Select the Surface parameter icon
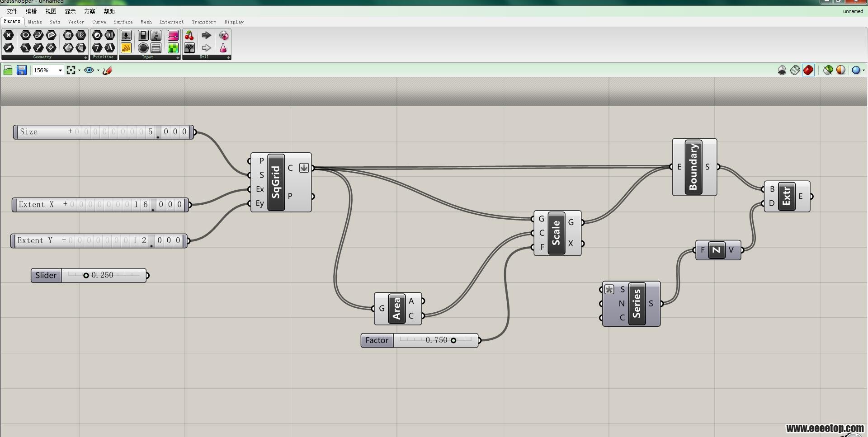868x437 pixels. (81, 47)
